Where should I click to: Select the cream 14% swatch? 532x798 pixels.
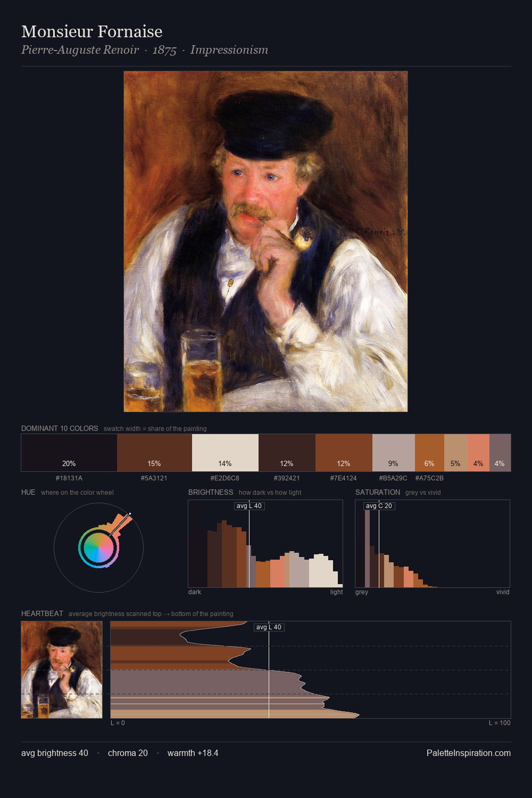point(225,453)
